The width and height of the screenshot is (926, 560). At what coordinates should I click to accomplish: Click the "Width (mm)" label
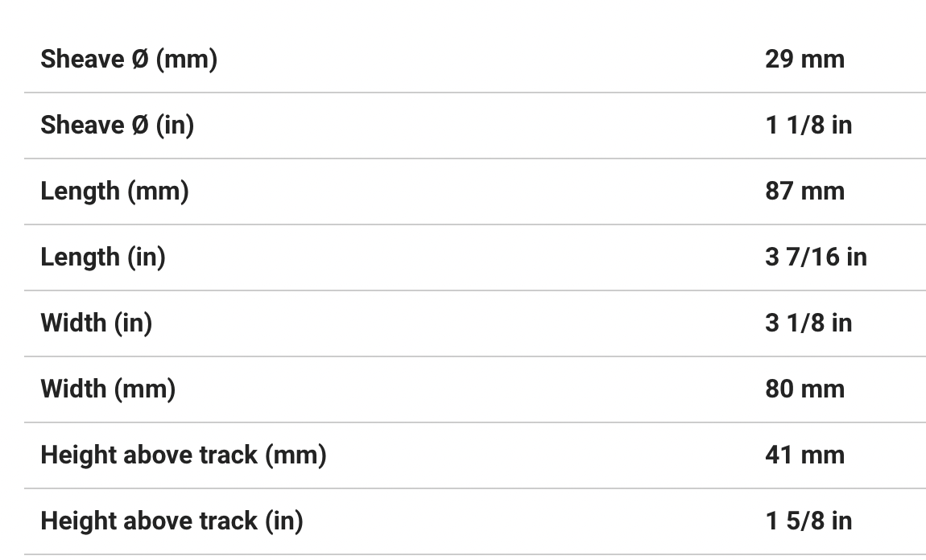click(108, 389)
